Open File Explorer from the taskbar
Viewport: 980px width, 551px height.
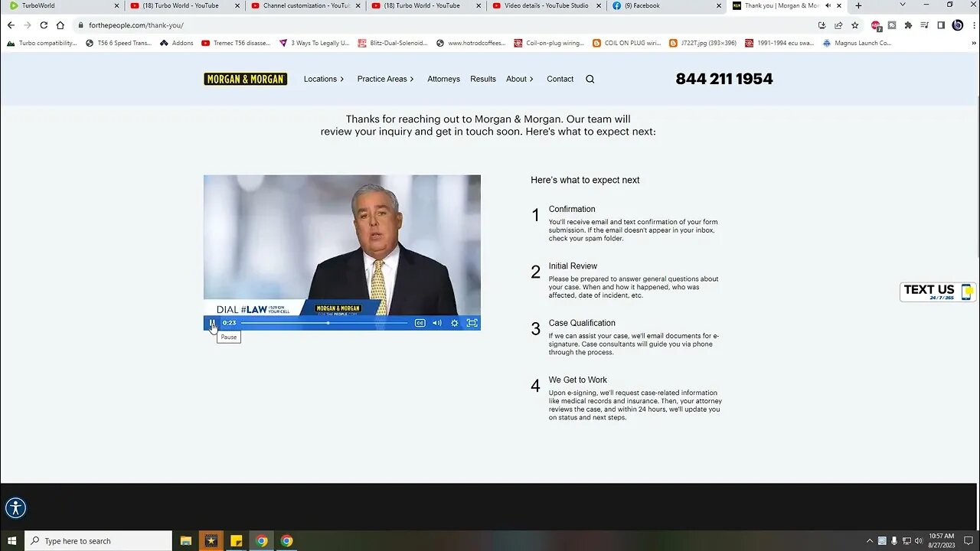pyautogui.click(x=186, y=540)
